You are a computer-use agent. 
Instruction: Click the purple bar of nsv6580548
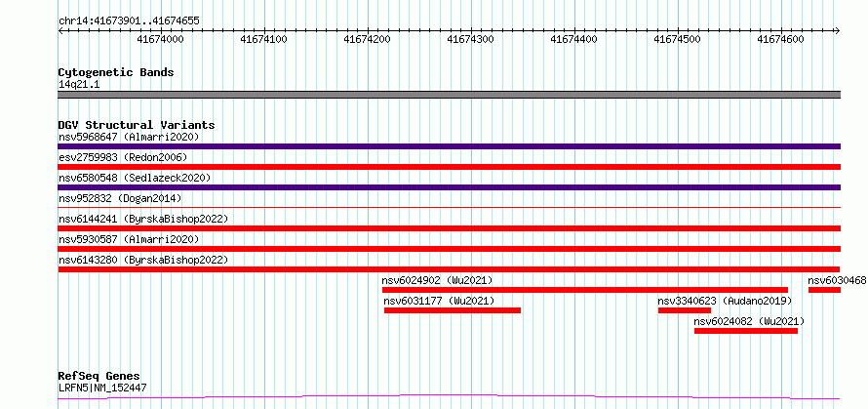click(450, 187)
